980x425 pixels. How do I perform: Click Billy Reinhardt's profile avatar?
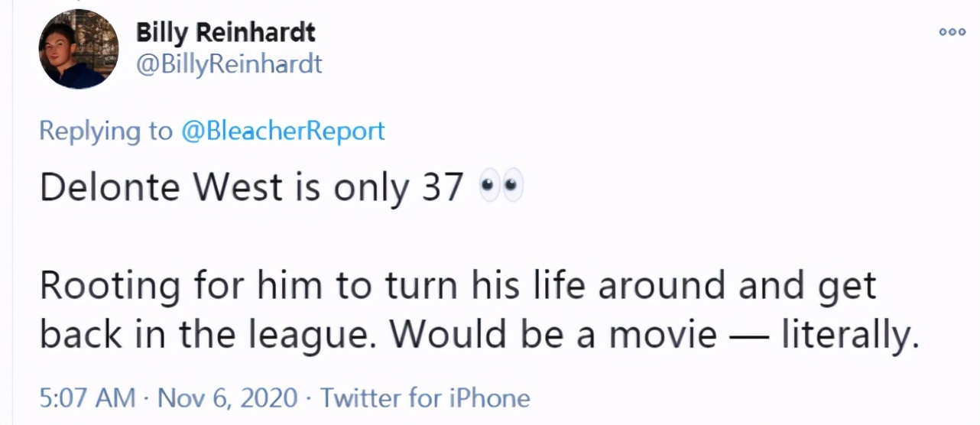coord(79,49)
